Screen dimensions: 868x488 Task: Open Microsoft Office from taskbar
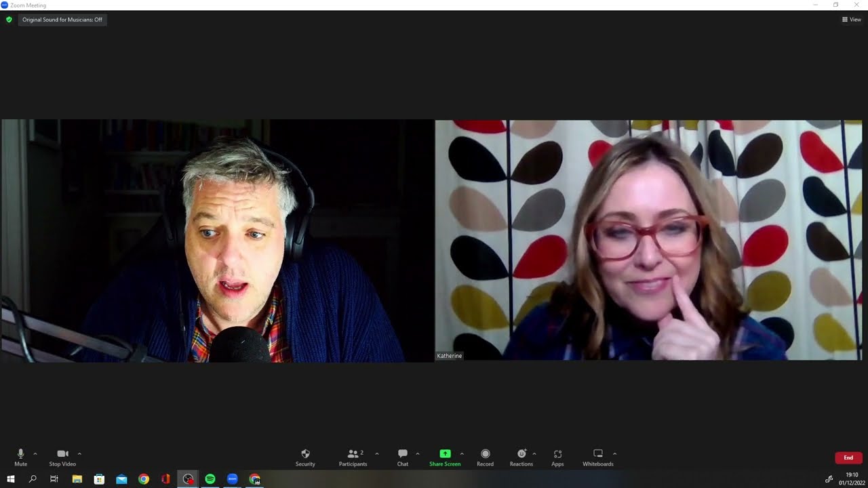pos(165,479)
